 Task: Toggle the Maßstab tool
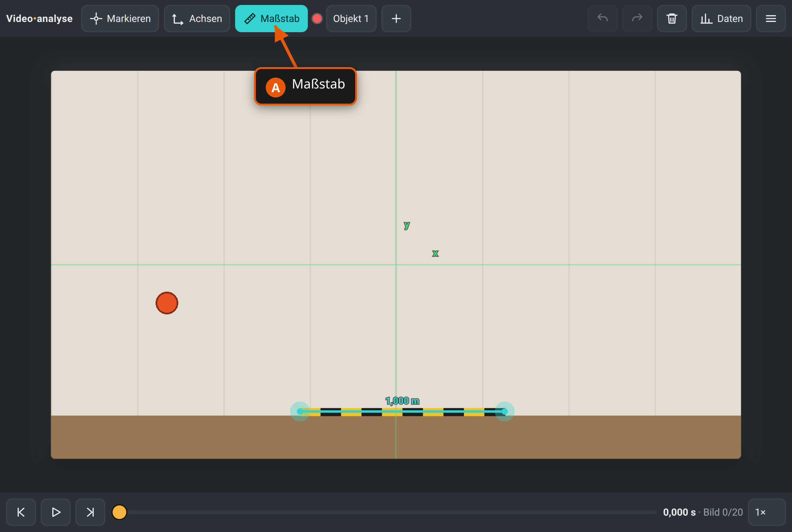pos(271,19)
